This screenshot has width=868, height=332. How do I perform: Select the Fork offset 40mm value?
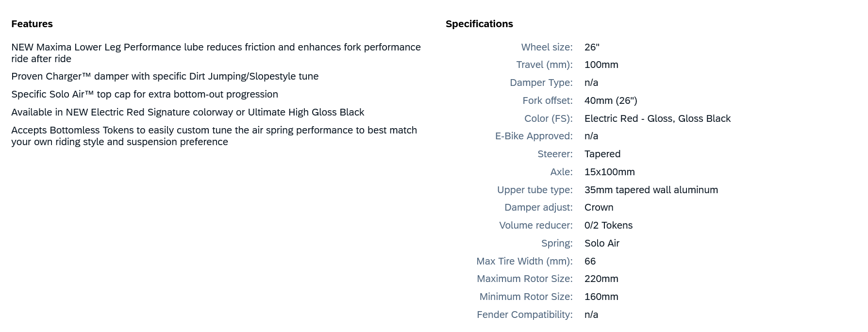610,100
